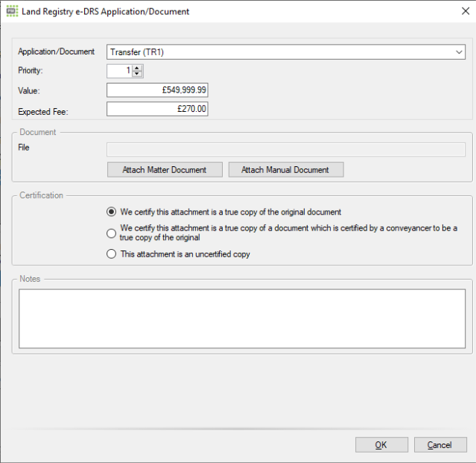Click the empty File path field
Viewport: 476px width, 463px height.
(x=286, y=149)
